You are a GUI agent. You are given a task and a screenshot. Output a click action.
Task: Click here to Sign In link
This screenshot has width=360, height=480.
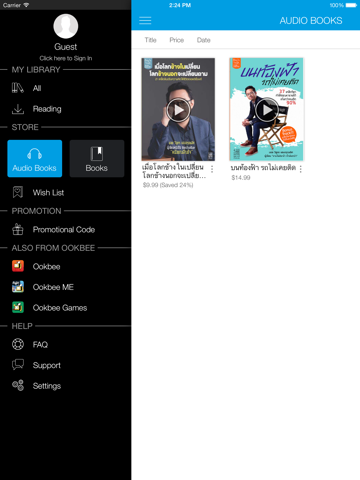coord(66,58)
